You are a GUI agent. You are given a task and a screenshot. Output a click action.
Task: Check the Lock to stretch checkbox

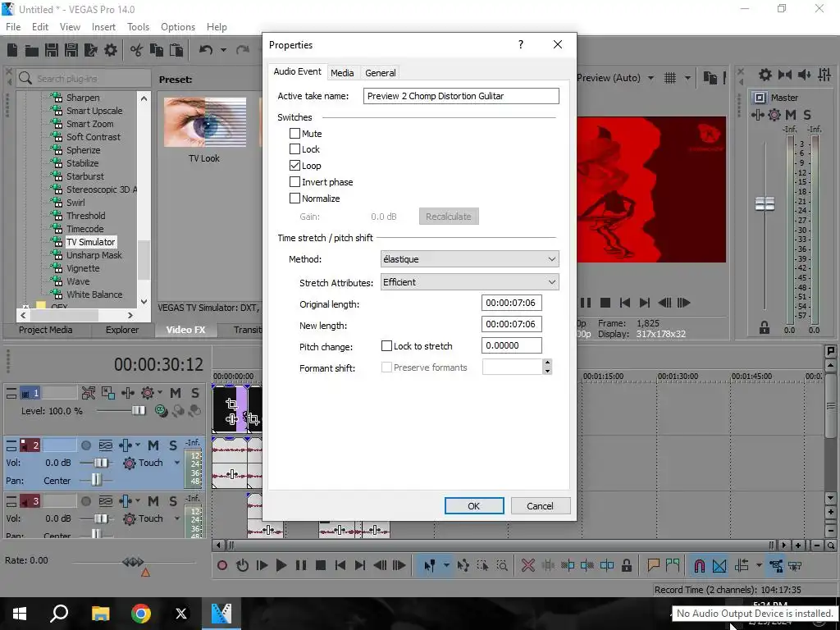[x=386, y=346]
